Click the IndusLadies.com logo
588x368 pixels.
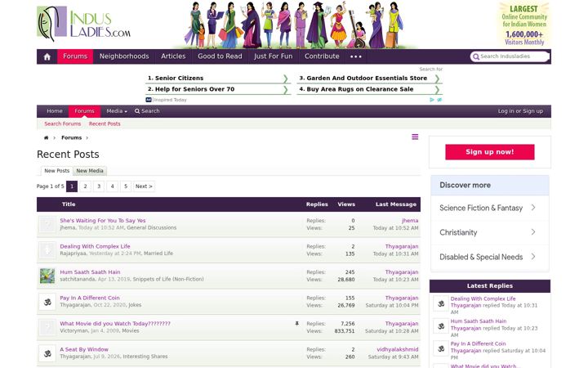[83, 24]
